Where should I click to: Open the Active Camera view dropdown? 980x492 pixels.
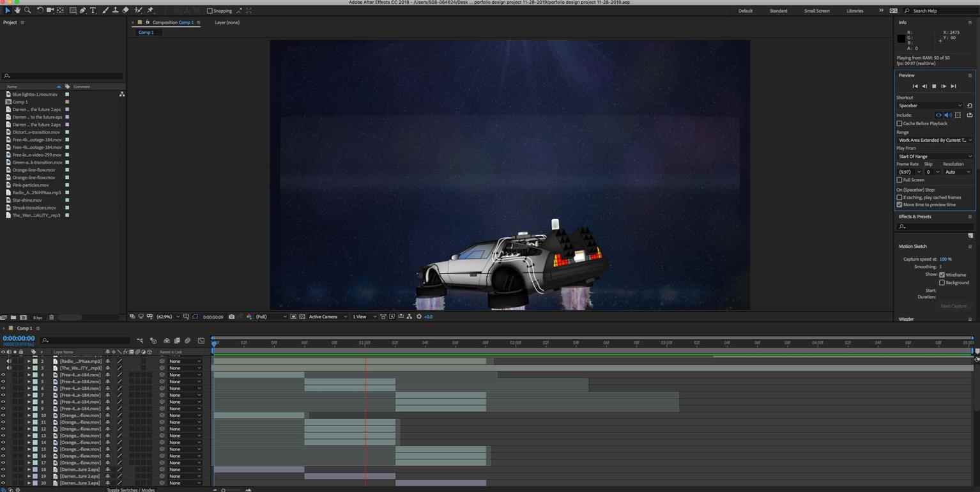coord(328,317)
